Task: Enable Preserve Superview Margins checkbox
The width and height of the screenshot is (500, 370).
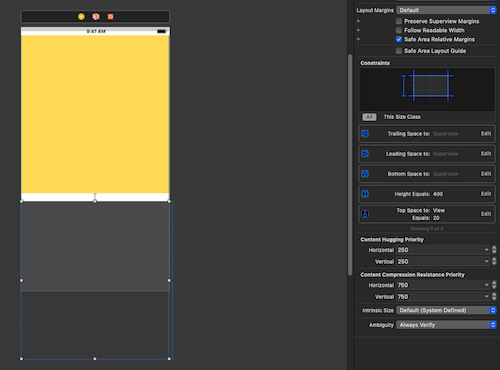Action: click(x=399, y=21)
